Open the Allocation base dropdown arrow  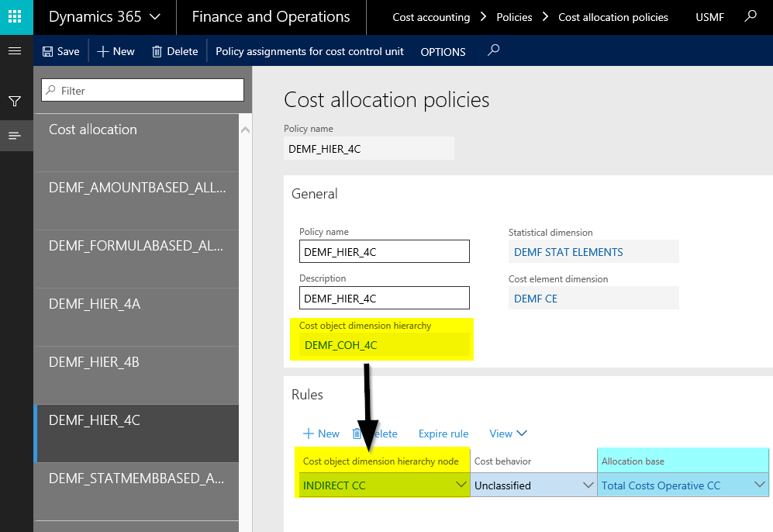coord(759,485)
